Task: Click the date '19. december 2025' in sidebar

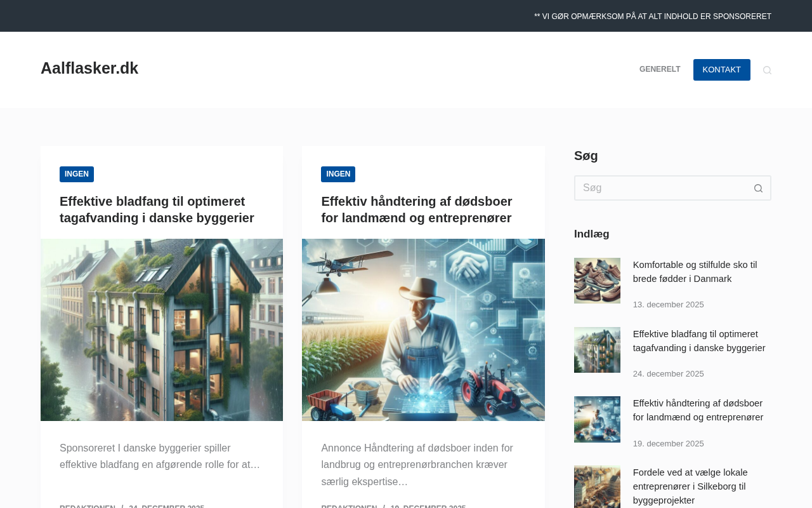Action: [x=669, y=444]
